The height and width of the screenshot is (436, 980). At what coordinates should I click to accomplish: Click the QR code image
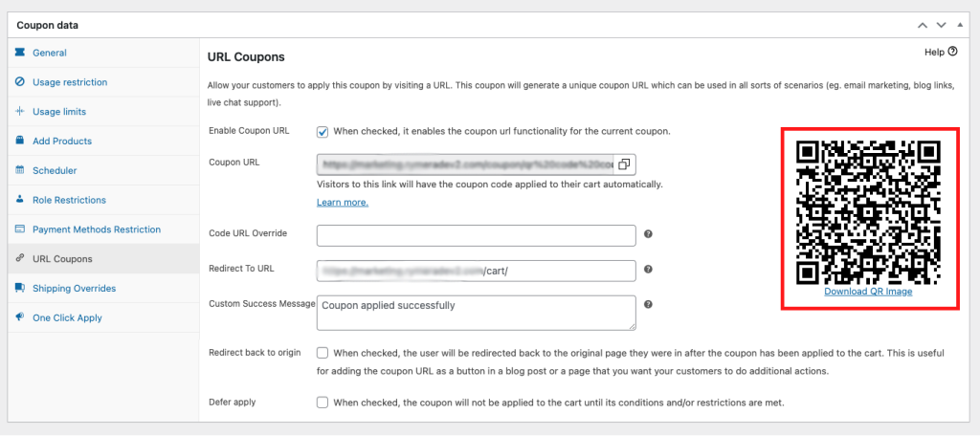tap(868, 211)
